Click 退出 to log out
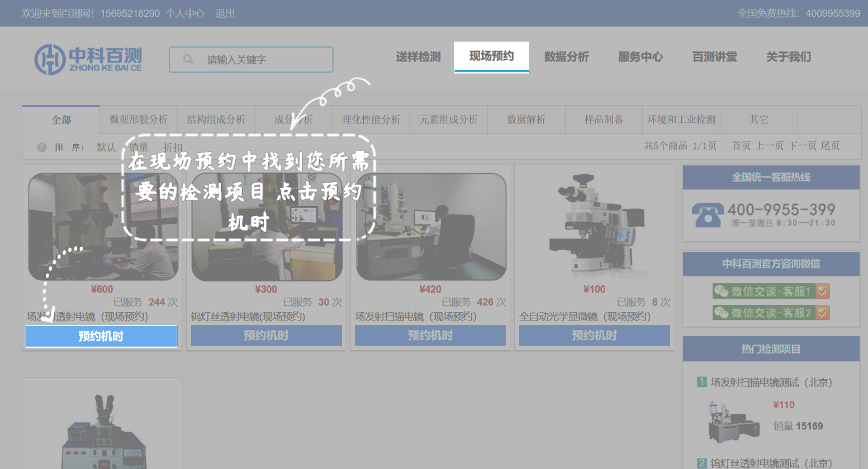This screenshot has width=868, height=469. point(225,13)
